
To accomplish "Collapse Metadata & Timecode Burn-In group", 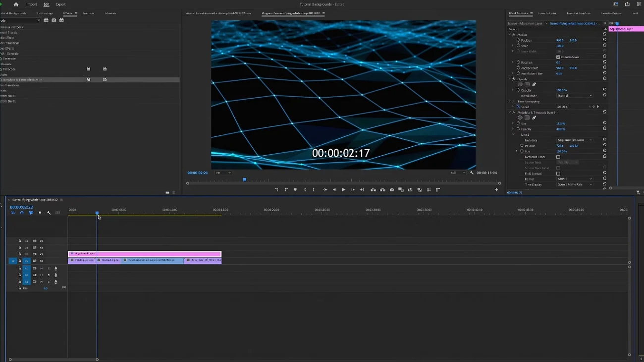I will click(509, 113).
